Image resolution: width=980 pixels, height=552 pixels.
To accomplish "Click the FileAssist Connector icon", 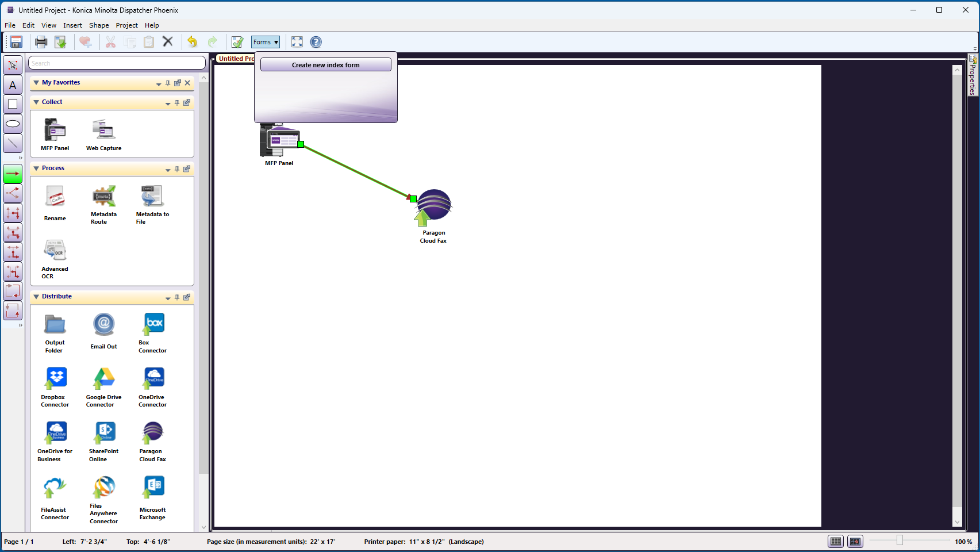I will 55,488.
